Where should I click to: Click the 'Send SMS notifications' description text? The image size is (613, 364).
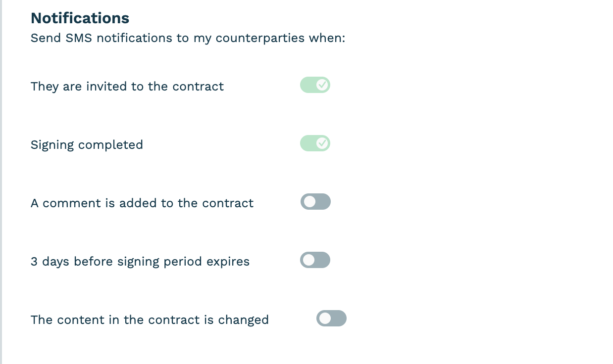[x=188, y=38]
